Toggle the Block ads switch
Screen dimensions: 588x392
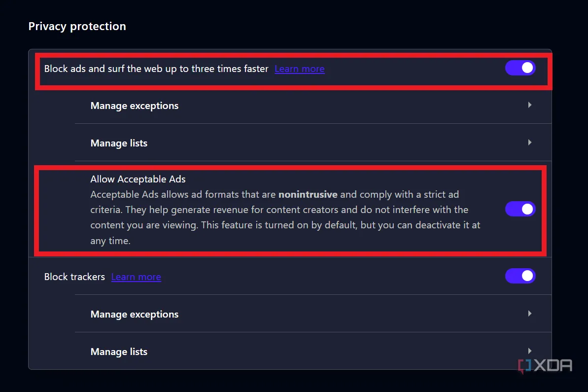[x=520, y=68]
